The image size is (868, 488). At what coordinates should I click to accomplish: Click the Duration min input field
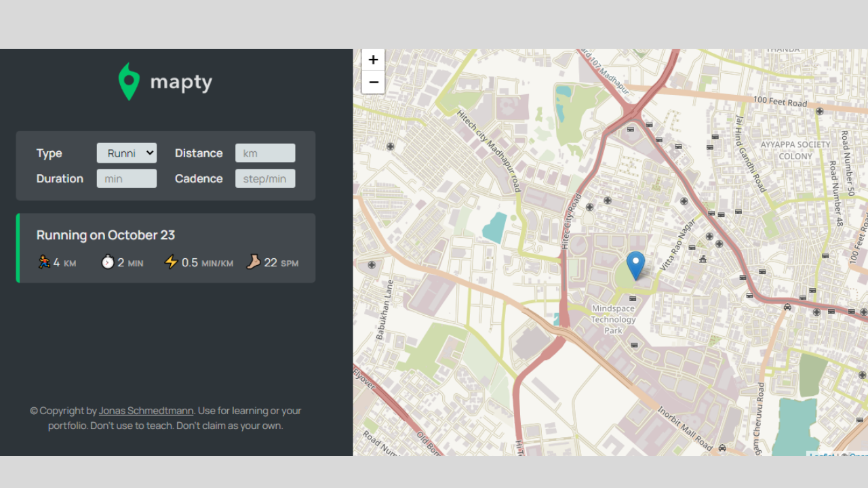[x=126, y=178]
